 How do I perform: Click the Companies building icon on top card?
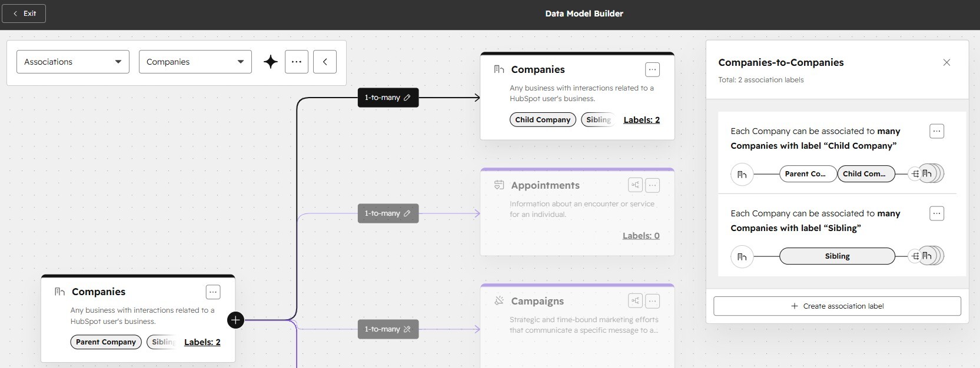[499, 69]
